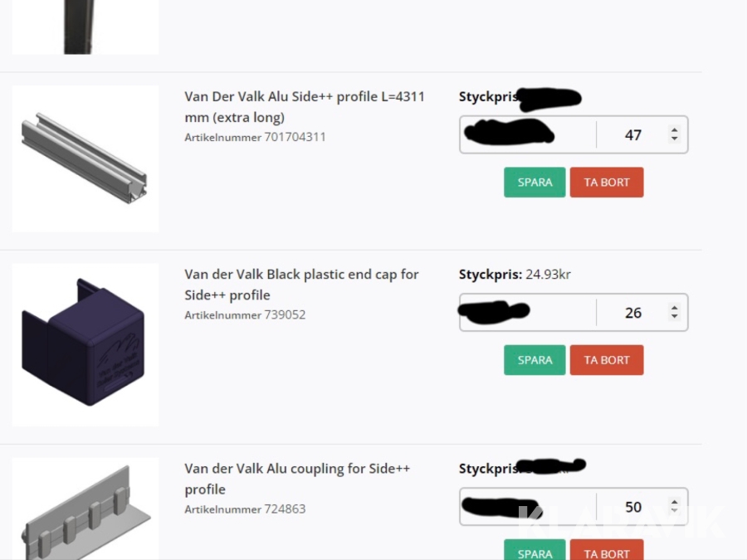Open Alu coupling for Side++ profile title

(297, 479)
